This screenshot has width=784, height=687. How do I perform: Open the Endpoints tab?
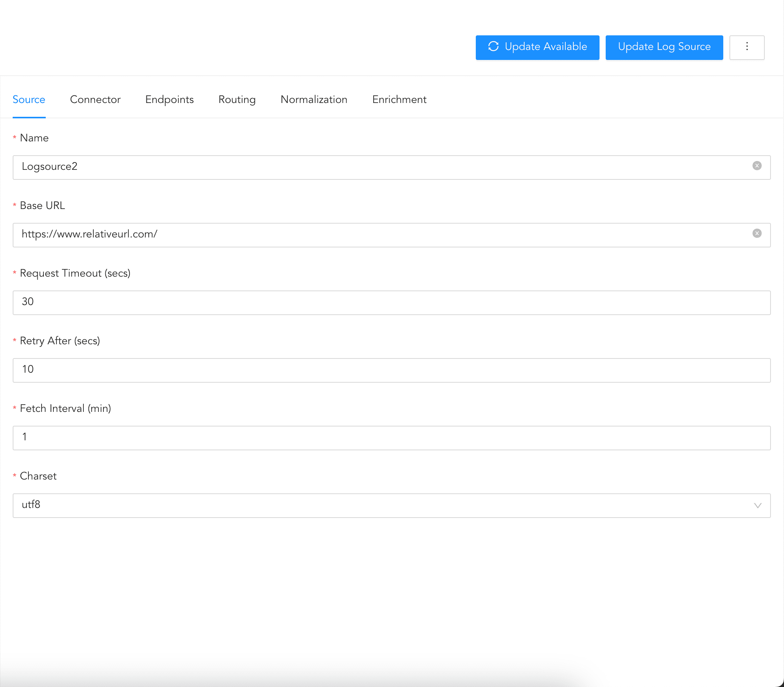click(169, 100)
